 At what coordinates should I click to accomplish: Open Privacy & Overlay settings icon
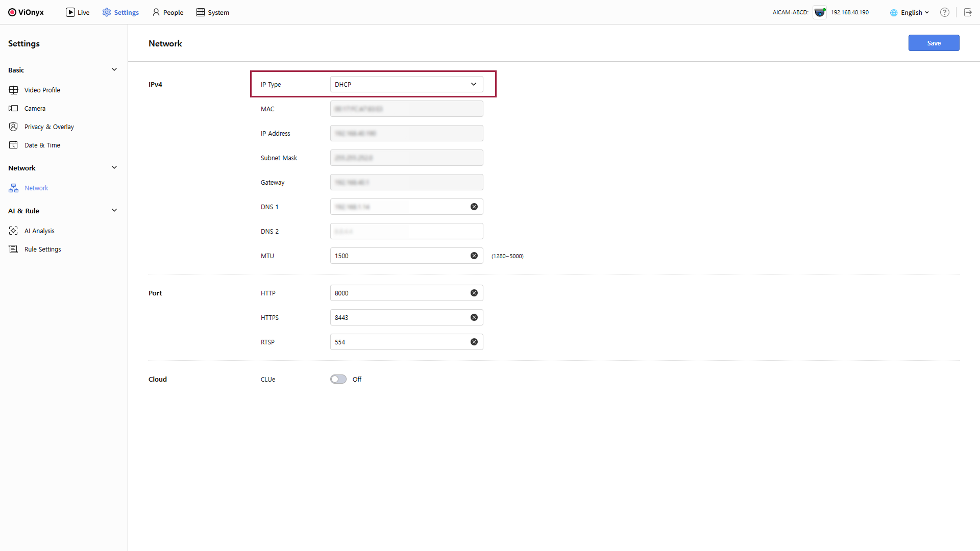14,127
